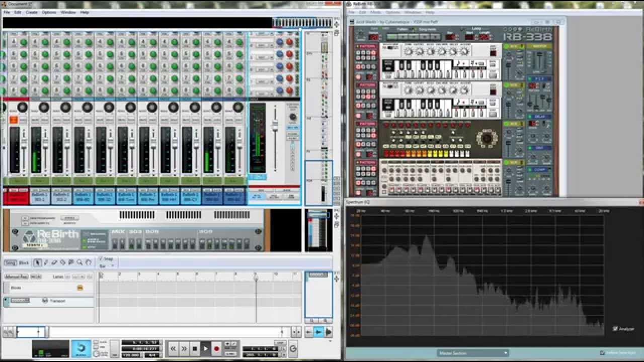Open the Bar snap value dropdown
This screenshot has width=644, height=362.
point(106,266)
